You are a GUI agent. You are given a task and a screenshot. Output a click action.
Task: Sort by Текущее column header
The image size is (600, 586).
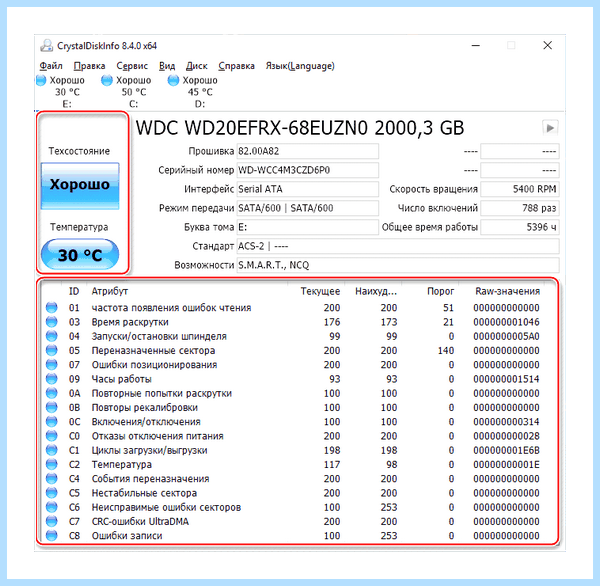pos(316,291)
